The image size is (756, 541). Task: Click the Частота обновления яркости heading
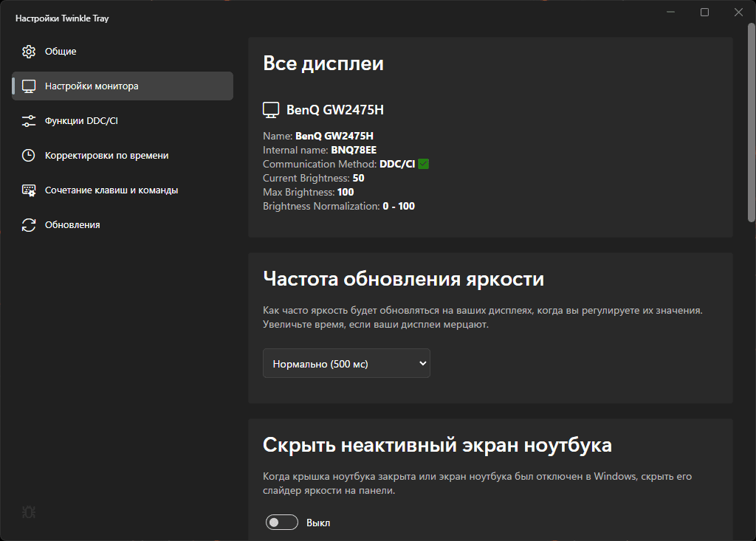click(x=404, y=279)
